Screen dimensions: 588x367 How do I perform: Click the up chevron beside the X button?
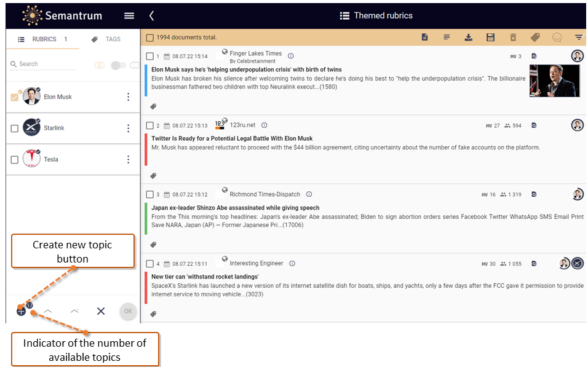click(74, 311)
